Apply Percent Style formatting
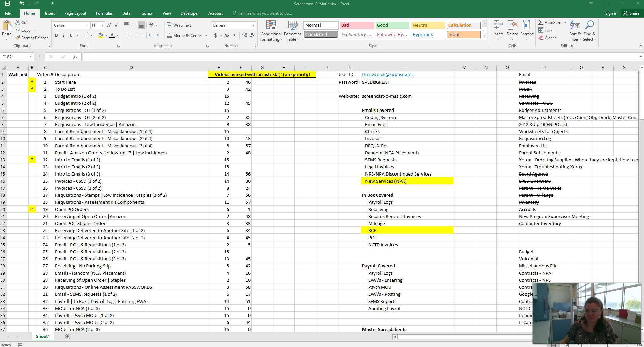Image resolution: width=644 pixels, height=347 pixels. [x=227, y=35]
